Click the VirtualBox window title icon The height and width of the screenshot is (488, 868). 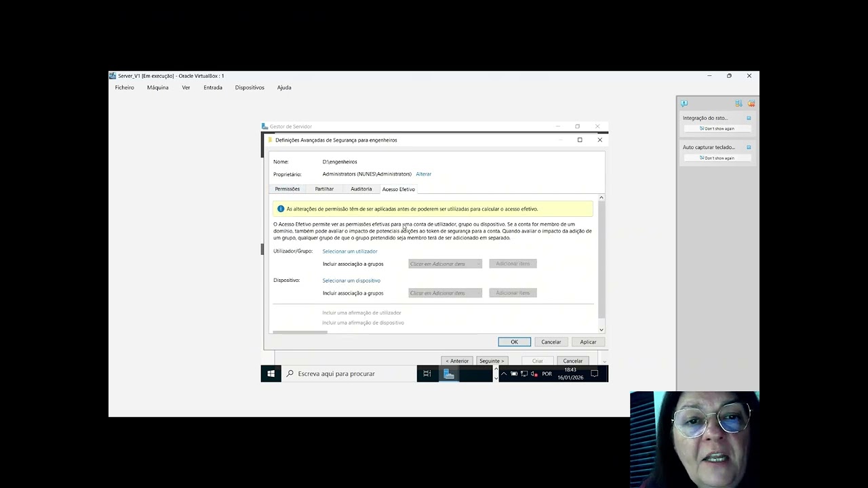(113, 76)
